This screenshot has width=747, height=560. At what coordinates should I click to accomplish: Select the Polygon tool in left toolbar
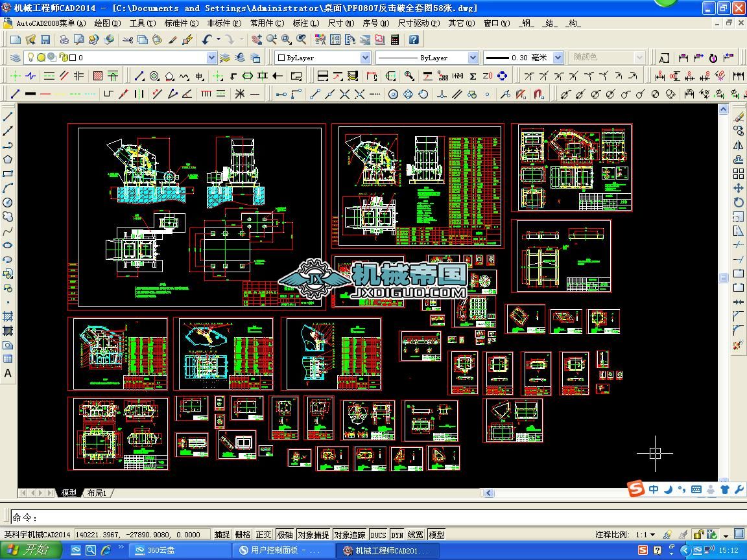8,159
